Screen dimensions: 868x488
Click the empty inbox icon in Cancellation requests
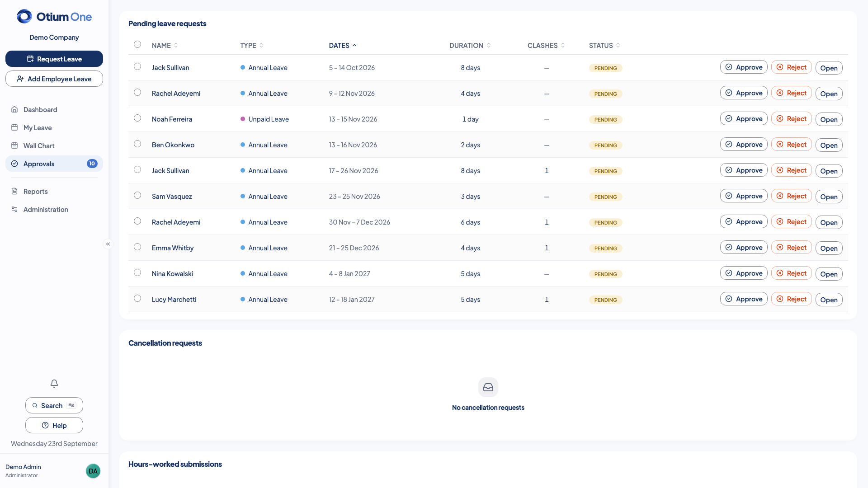[x=488, y=387]
